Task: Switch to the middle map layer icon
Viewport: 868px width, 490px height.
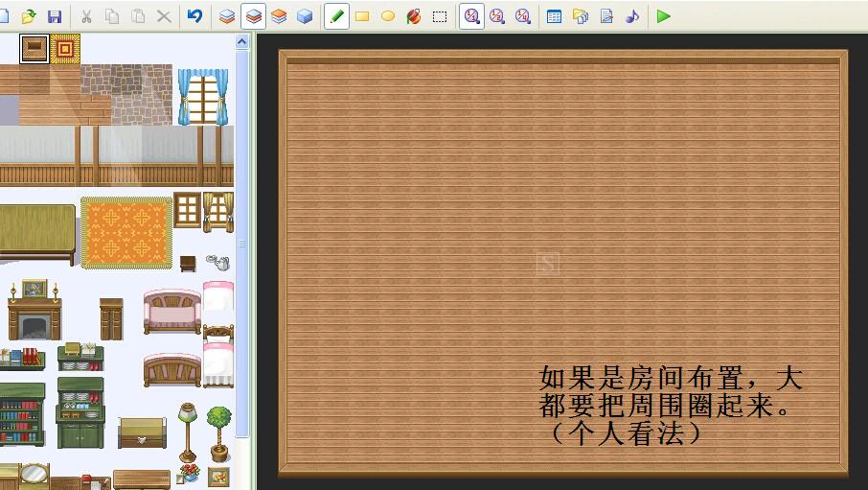Action: pyautogui.click(x=253, y=16)
